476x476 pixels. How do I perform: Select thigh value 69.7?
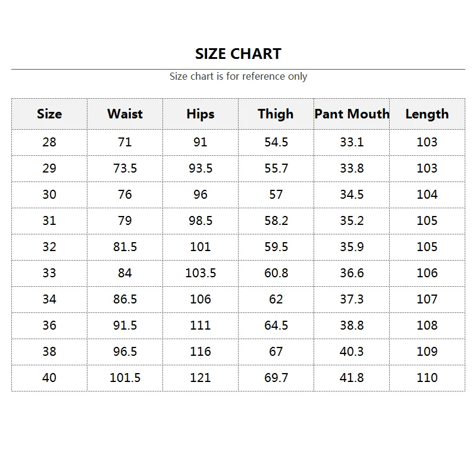(276, 378)
